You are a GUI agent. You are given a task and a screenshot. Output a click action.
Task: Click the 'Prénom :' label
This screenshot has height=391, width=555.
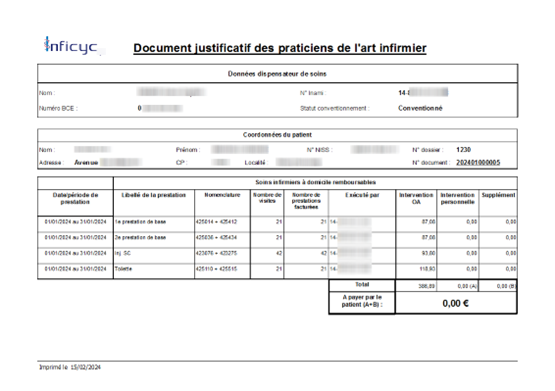coord(188,150)
